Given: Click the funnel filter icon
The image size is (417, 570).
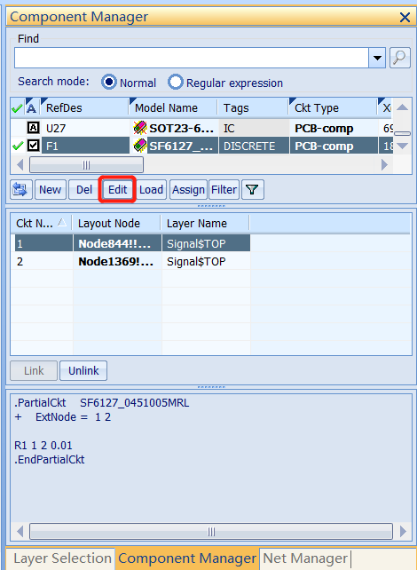Looking at the screenshot, I should click(253, 189).
